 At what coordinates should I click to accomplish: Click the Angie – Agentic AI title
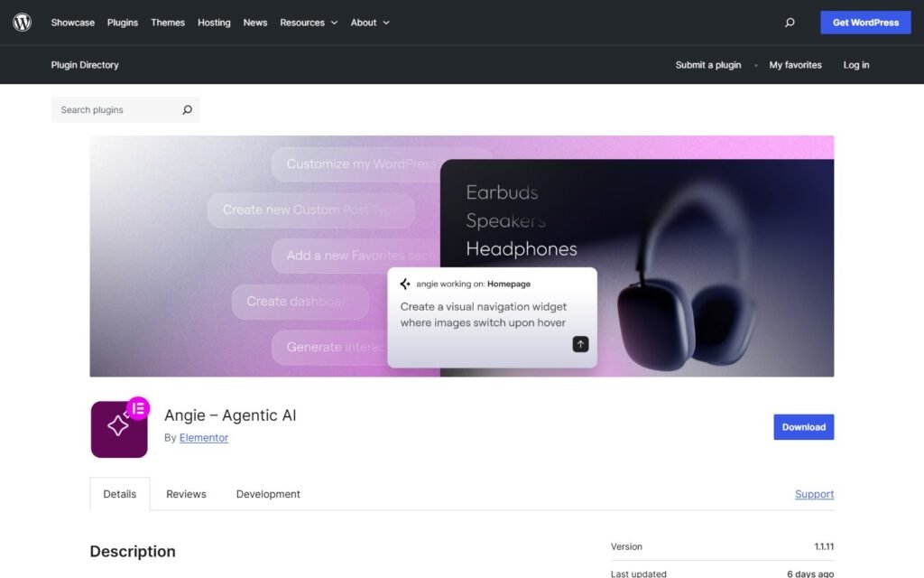(x=230, y=415)
